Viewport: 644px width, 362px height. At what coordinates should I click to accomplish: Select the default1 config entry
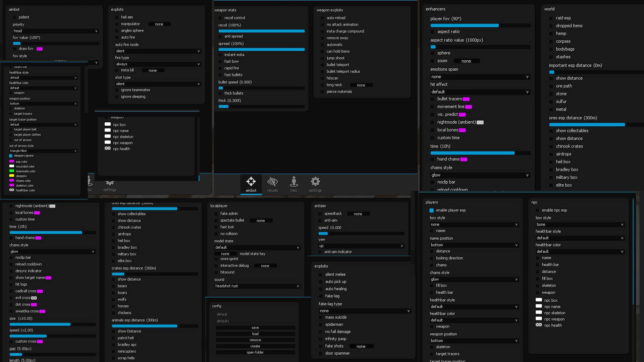pyautogui.click(x=223, y=321)
